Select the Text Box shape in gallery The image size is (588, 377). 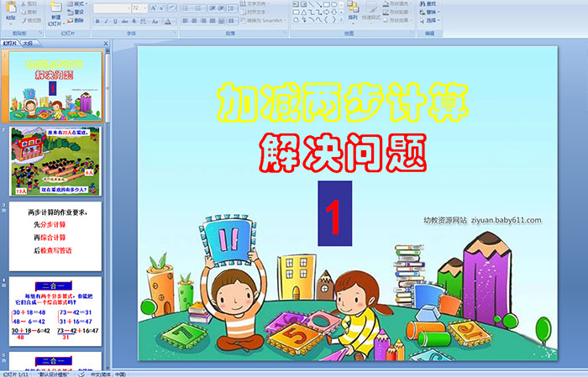296,4
